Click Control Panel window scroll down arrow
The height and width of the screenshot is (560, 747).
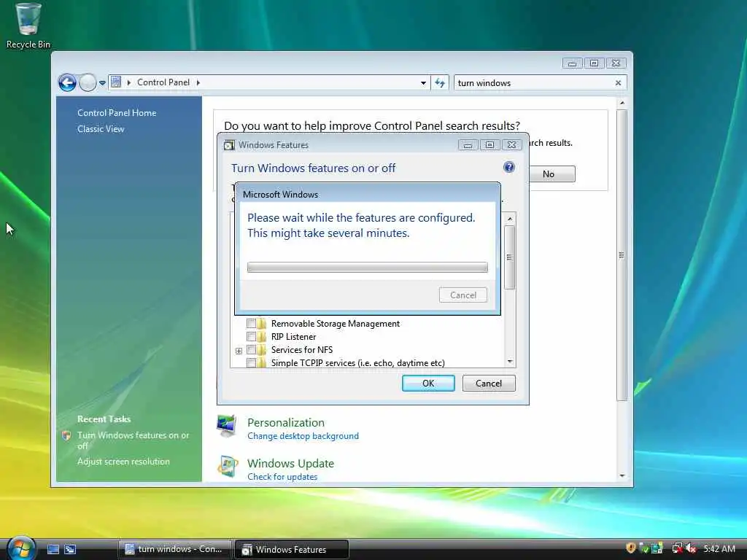point(622,475)
